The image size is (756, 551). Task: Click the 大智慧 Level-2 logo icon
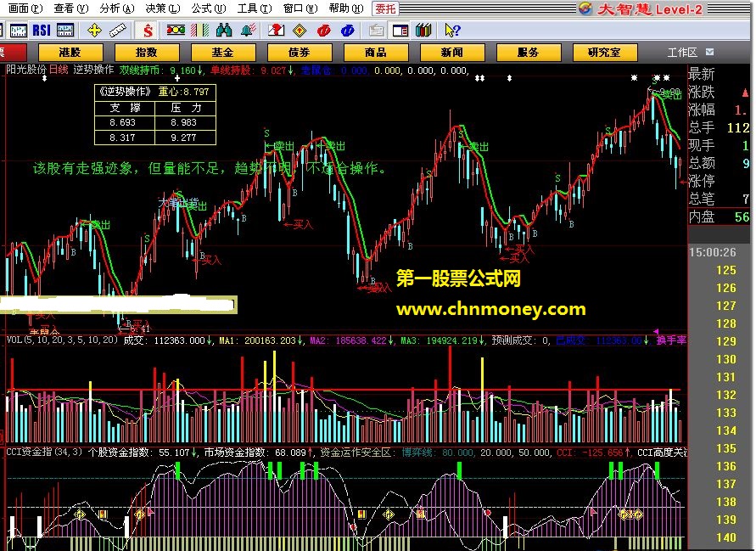click(x=585, y=8)
